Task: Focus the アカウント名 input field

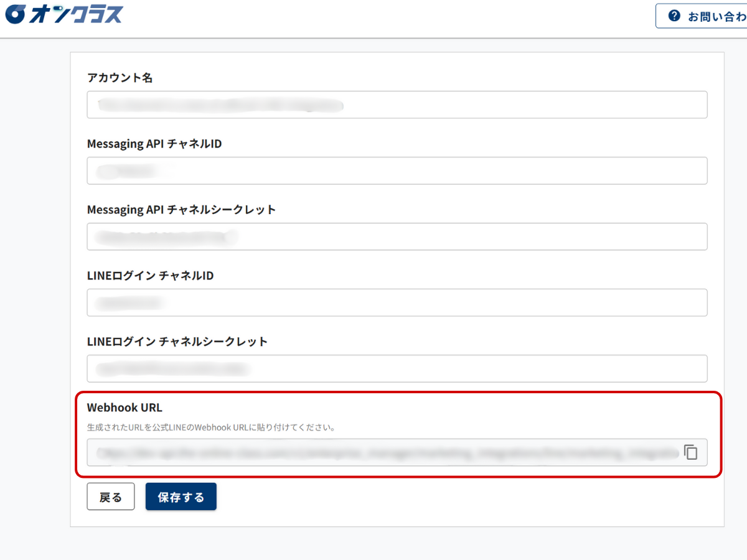Action: click(x=397, y=105)
